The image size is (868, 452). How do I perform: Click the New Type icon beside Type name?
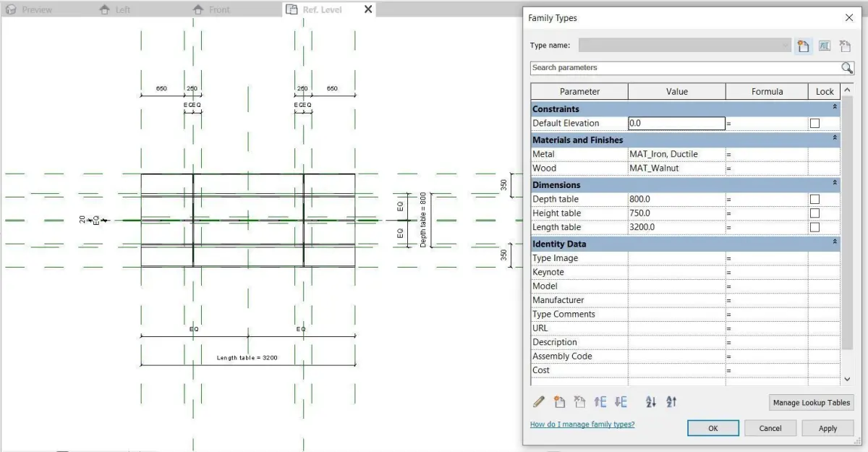803,46
